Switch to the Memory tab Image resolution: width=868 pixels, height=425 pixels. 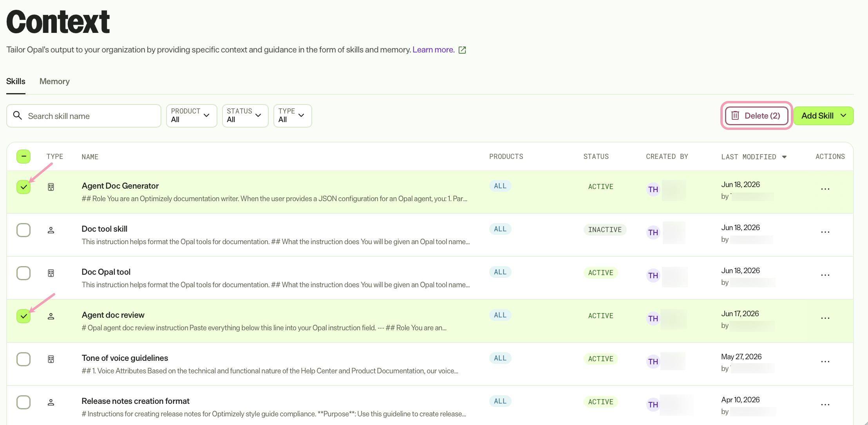pyautogui.click(x=54, y=81)
